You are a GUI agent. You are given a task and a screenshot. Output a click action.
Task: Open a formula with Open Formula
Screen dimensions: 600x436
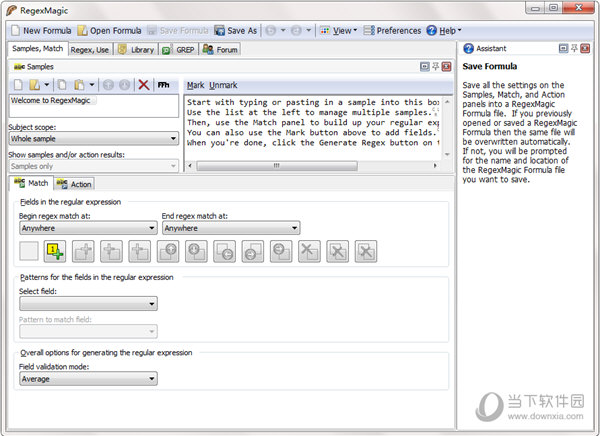109,31
